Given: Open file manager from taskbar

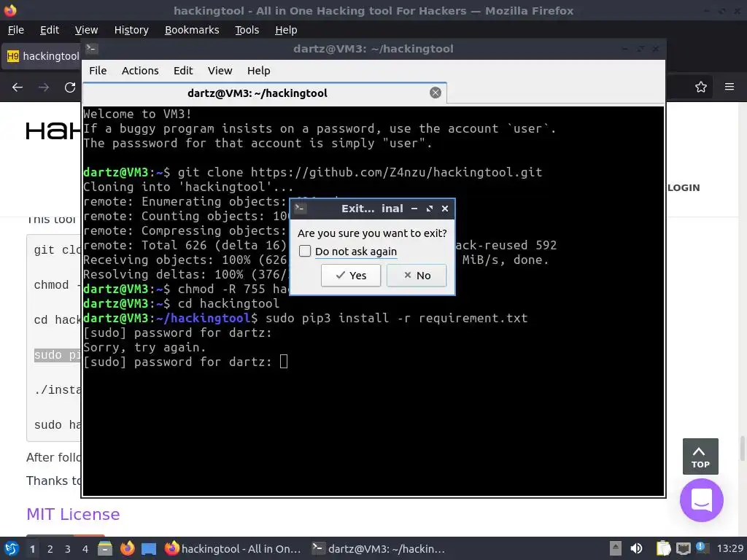Looking at the screenshot, I should (x=105, y=548).
